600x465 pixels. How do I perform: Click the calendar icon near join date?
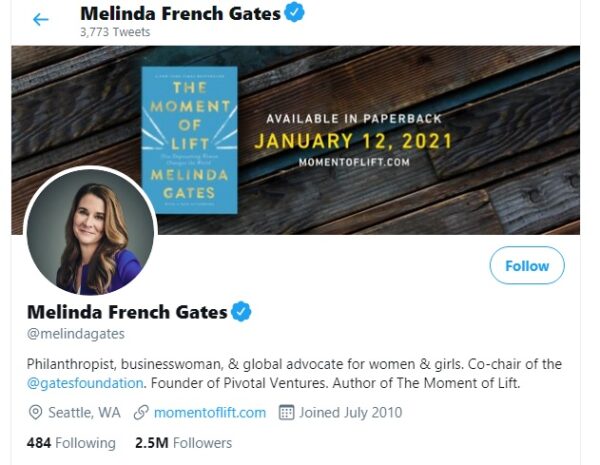coord(285,412)
